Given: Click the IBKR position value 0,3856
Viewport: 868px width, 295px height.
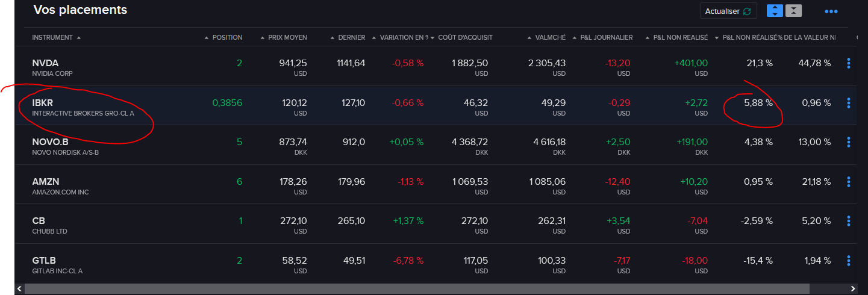Looking at the screenshot, I should (228, 103).
